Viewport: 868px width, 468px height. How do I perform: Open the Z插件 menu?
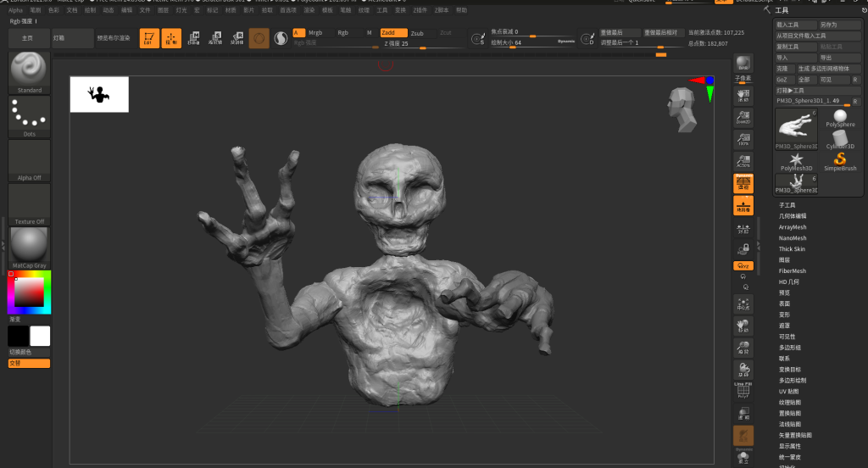coord(420,10)
